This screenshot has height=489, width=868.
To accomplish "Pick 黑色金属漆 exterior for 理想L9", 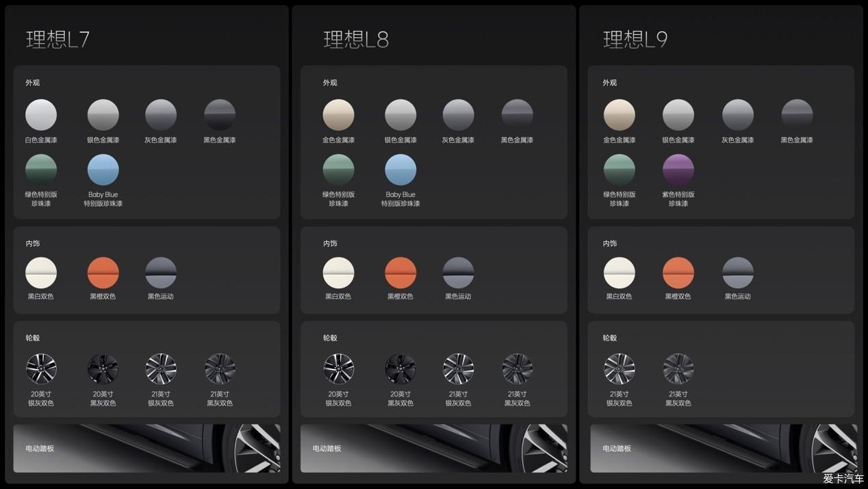I will pos(797,114).
